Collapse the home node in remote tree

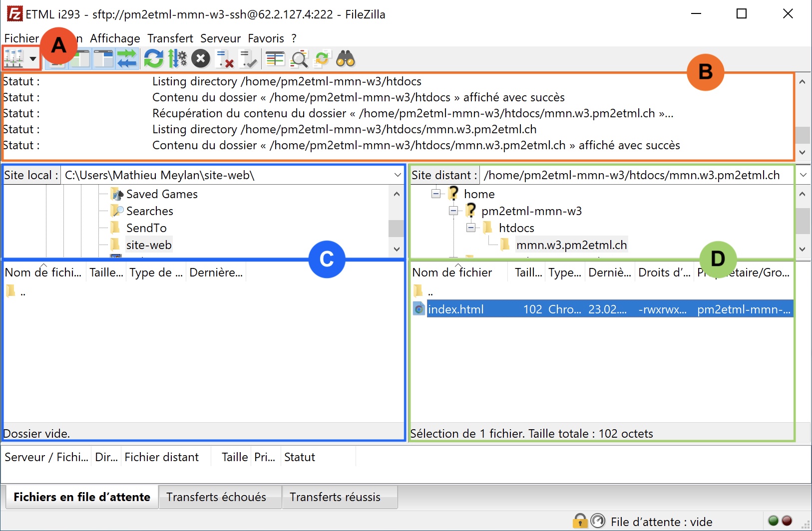click(436, 194)
